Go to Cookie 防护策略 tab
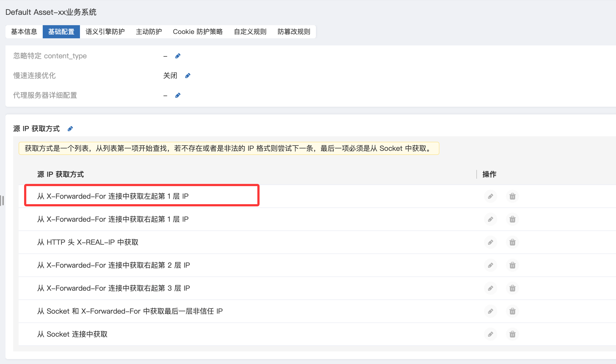Screen dimensions: 616x364 pyautogui.click(x=198, y=32)
